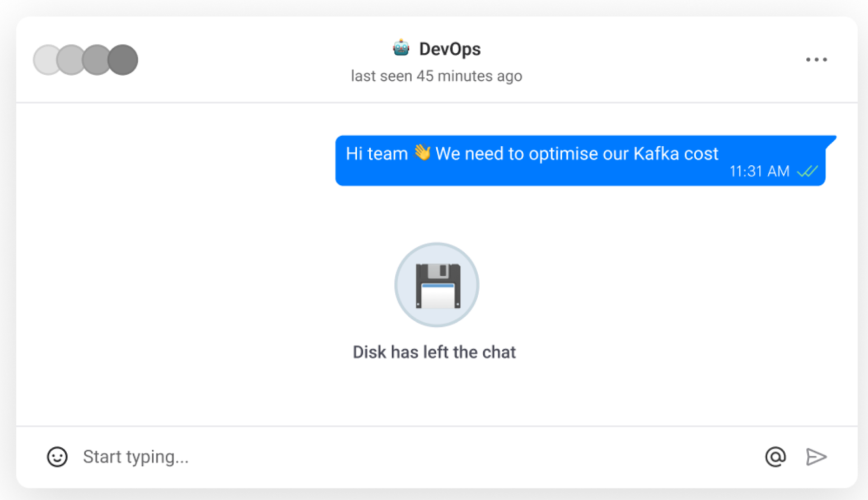Click the last seen 45 minutes ago status
The image size is (868, 500).
(436, 76)
